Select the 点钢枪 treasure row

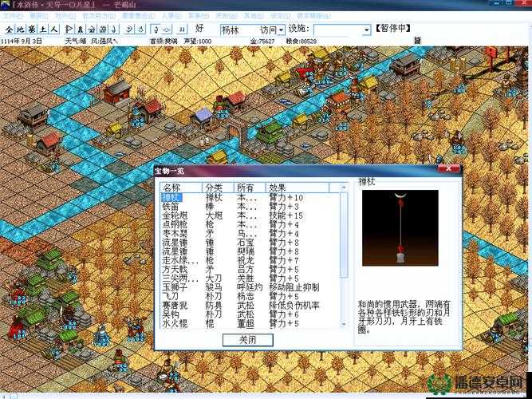[250, 224]
